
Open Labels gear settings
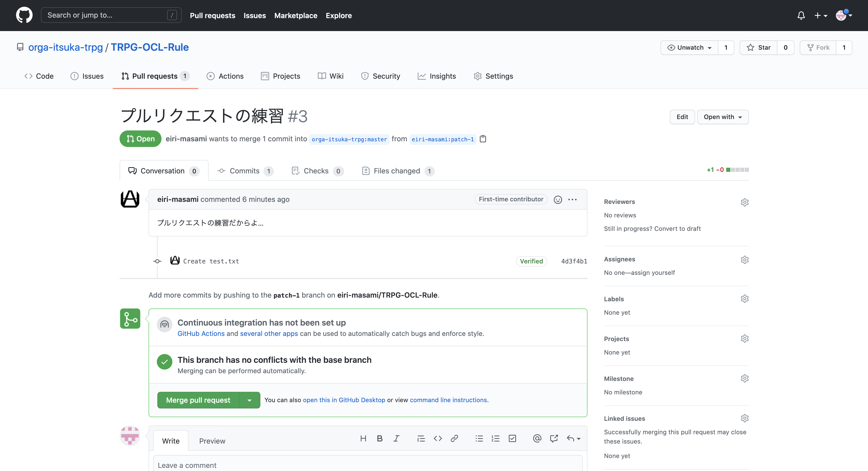(744, 299)
